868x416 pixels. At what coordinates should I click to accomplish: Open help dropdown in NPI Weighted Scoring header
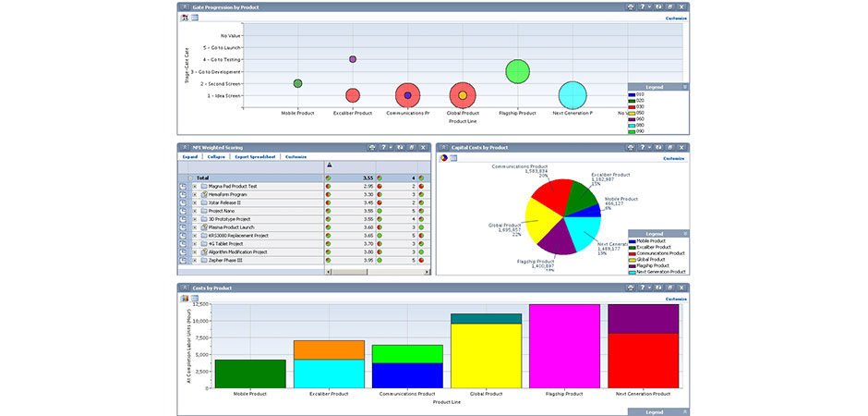(x=389, y=147)
